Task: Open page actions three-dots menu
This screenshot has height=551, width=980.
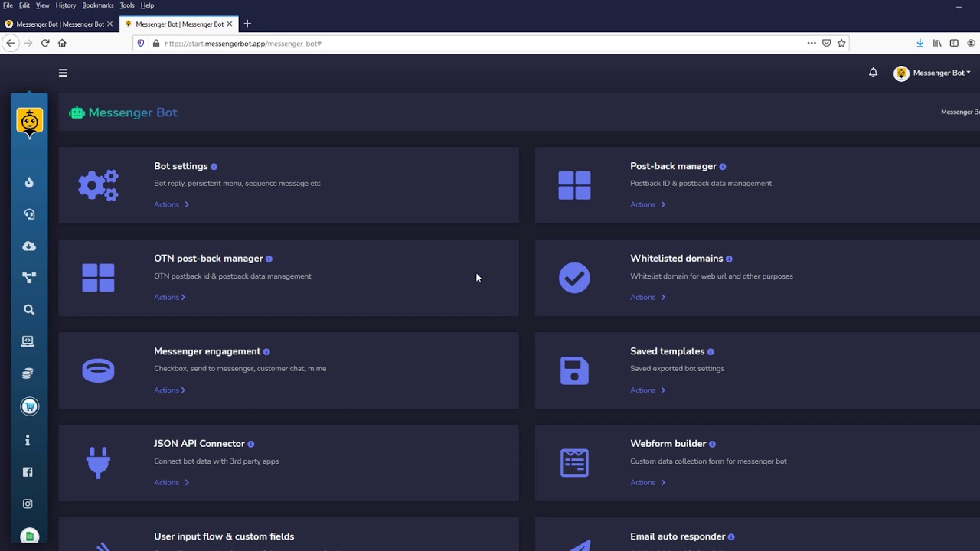Action: (x=812, y=44)
